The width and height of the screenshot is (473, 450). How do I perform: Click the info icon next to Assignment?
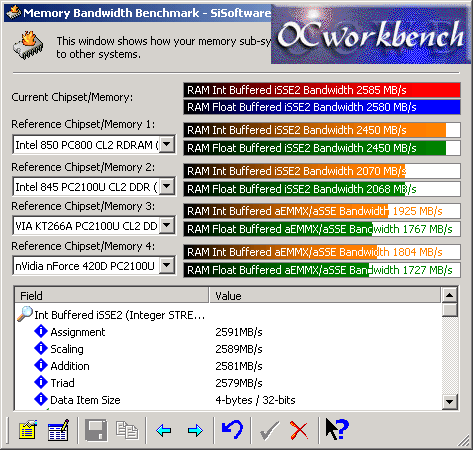[41, 331]
